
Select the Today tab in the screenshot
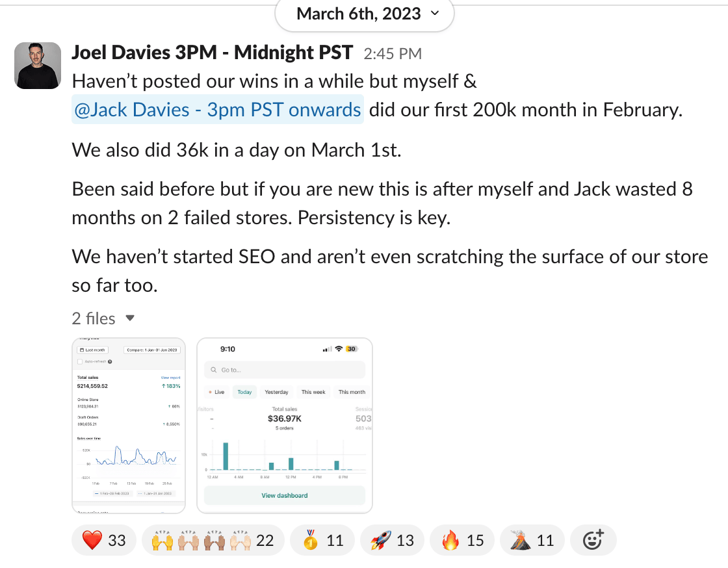tap(244, 392)
